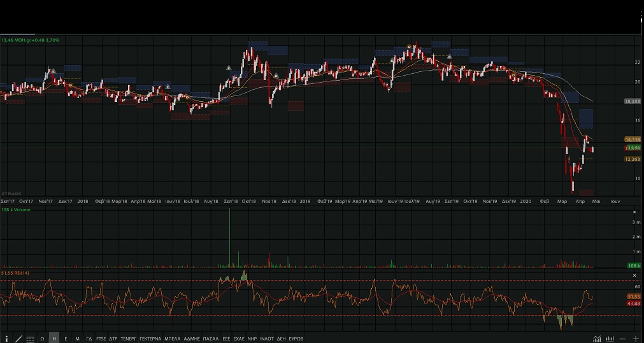The image size is (644, 343).
Task: Load the FTSE symbol shortcut
Action: [x=101, y=339]
